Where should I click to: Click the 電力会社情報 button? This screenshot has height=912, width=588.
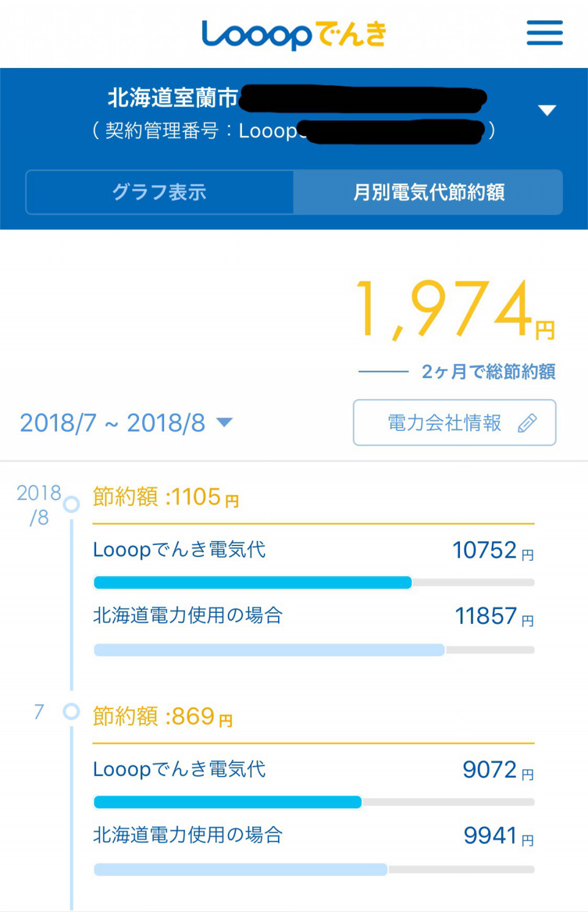point(454,423)
